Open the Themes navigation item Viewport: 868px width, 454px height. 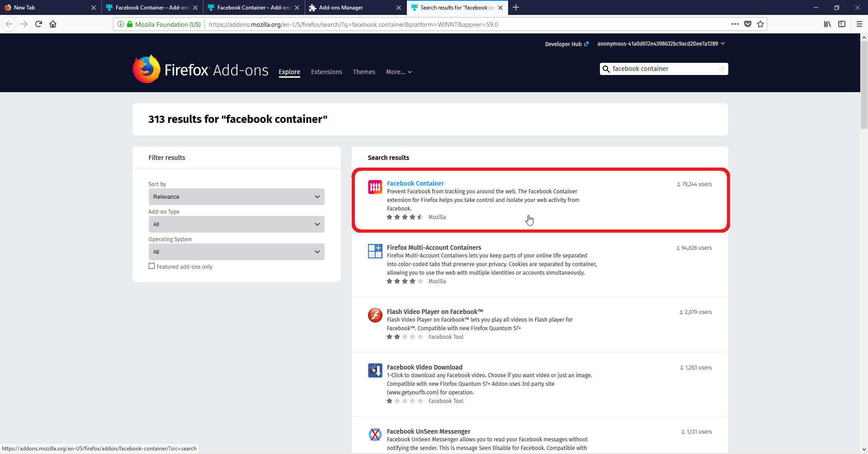[x=364, y=72]
